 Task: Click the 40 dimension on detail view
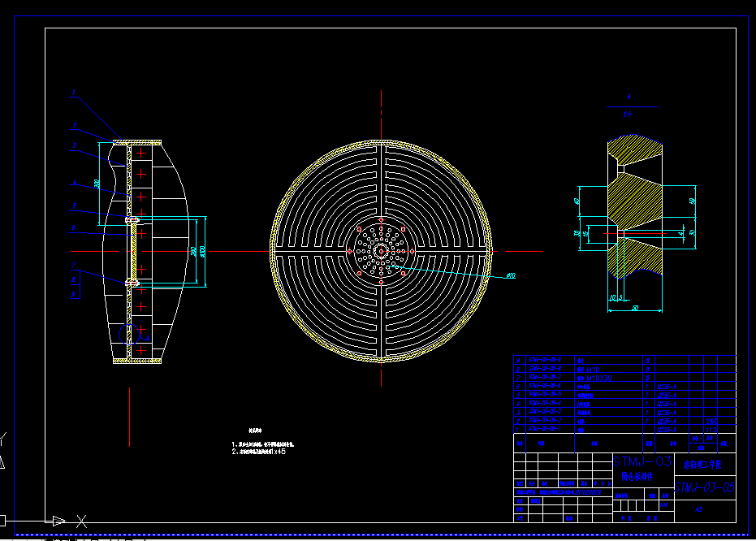[577, 201]
